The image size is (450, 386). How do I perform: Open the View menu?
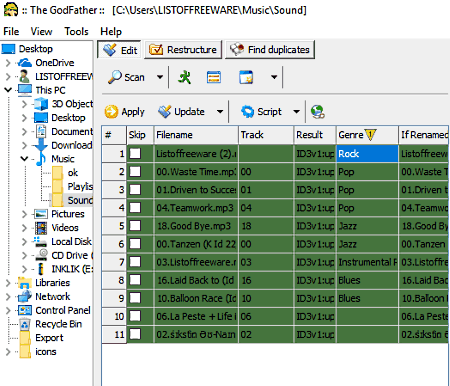(x=41, y=31)
